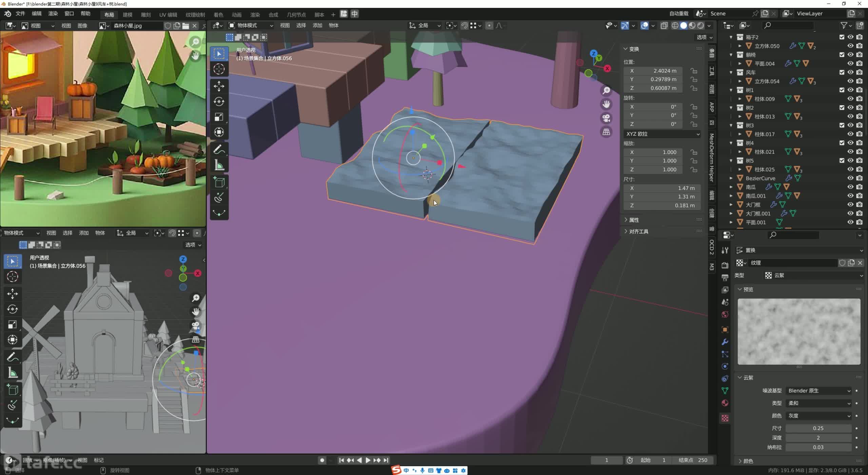This screenshot has height=475, width=868.
Task: Open 文件 menu
Action: (20, 14)
